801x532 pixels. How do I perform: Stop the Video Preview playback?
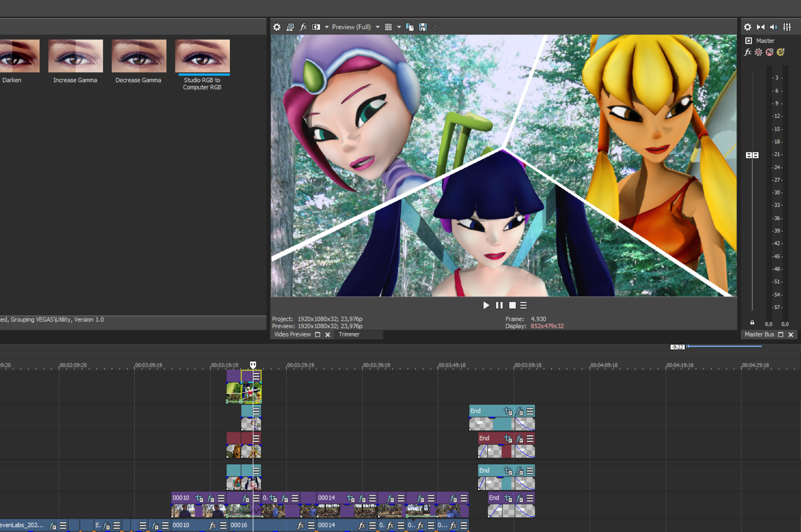(x=512, y=306)
